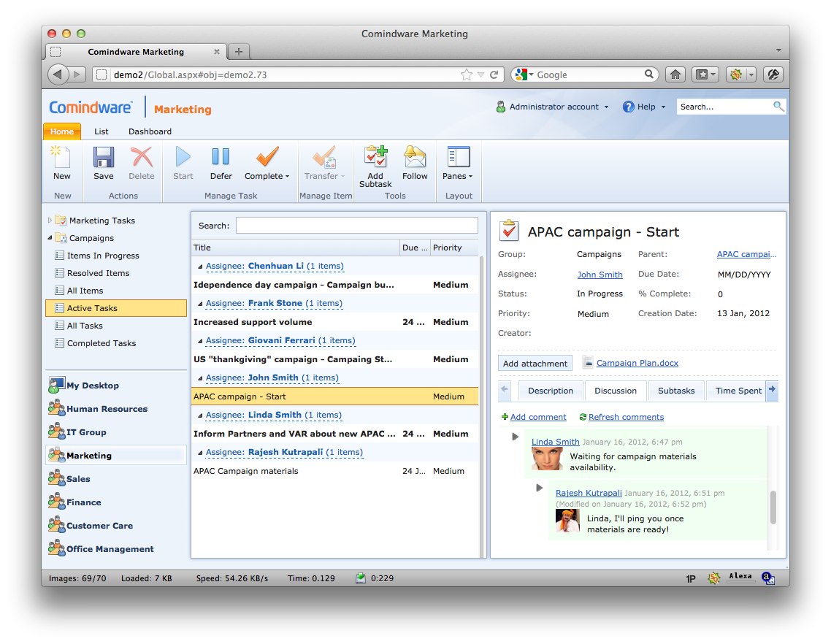Click the Follow envelope icon
The width and height of the screenshot is (831, 644).
(x=415, y=157)
